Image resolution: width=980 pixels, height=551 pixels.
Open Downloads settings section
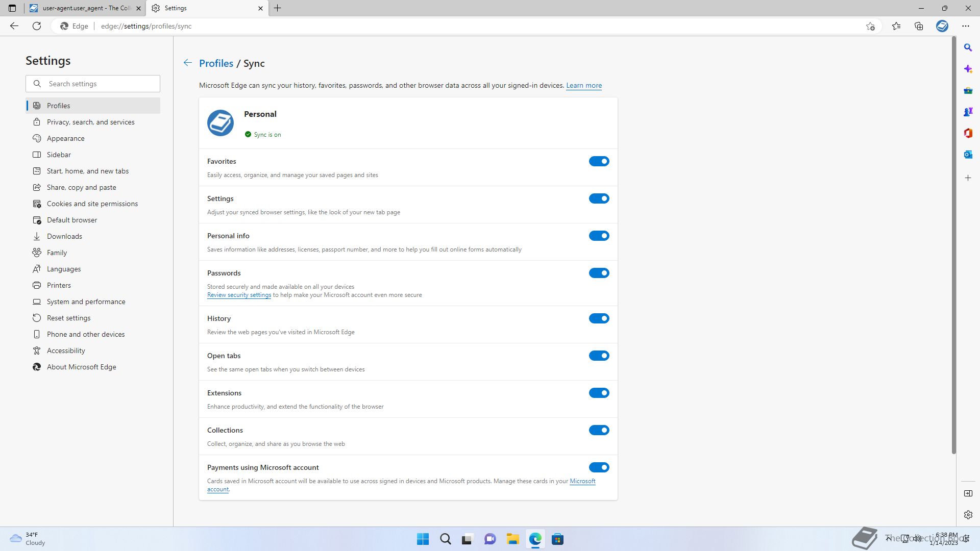point(93,236)
